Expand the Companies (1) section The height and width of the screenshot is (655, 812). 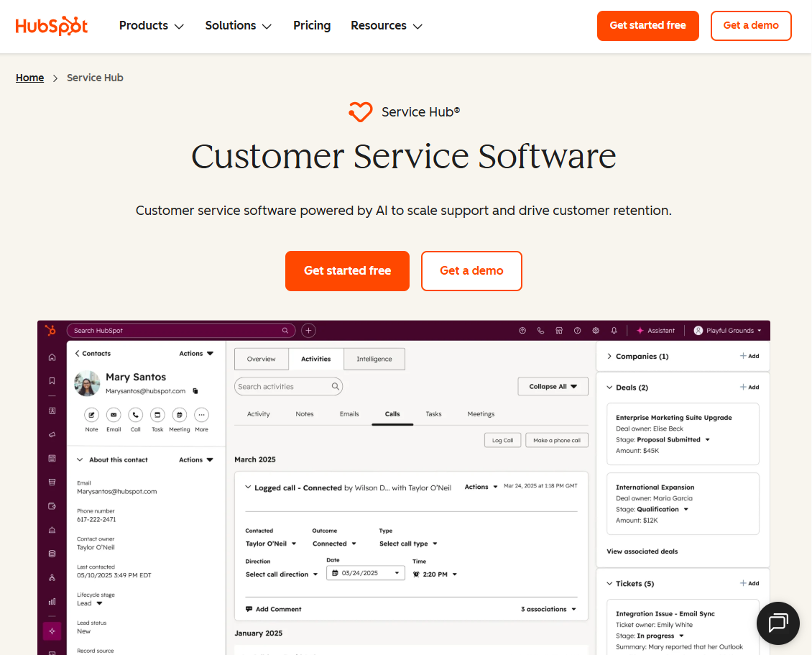pyautogui.click(x=609, y=357)
